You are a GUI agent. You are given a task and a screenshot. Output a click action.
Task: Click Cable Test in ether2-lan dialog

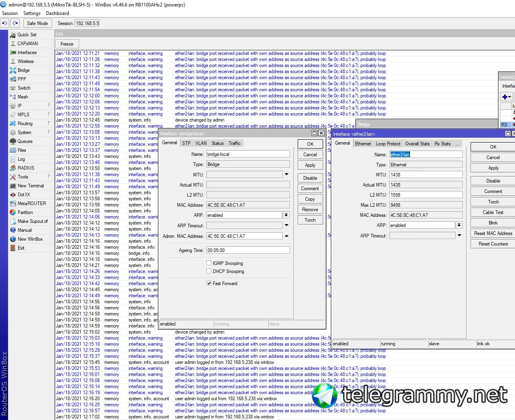[493, 212]
